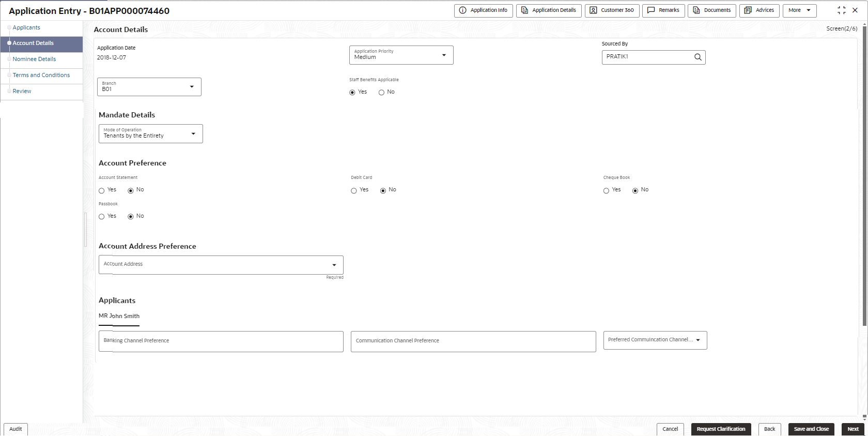Click Save and Close
Viewport: 868px width, 436px height.
[x=811, y=429]
